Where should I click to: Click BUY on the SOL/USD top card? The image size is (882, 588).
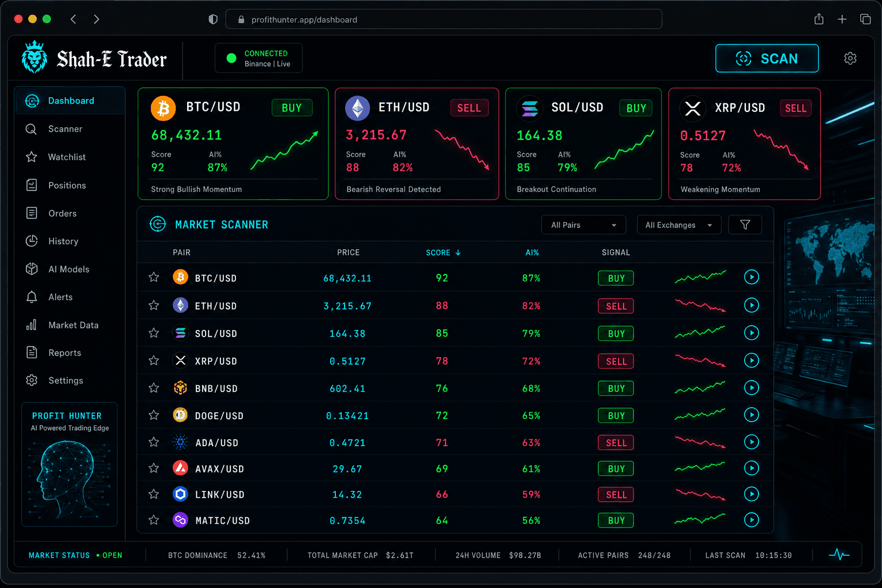tap(636, 108)
